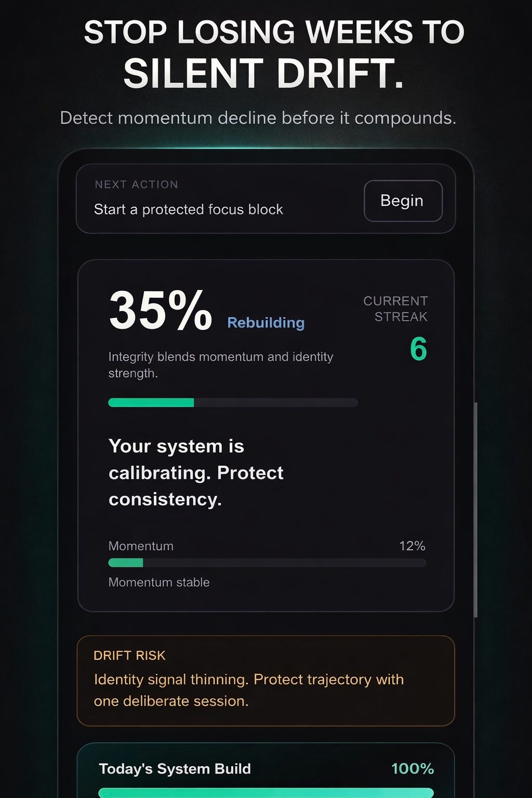Click 'Start a protected focus block' text
Screen dimensions: 532x798
(188, 209)
